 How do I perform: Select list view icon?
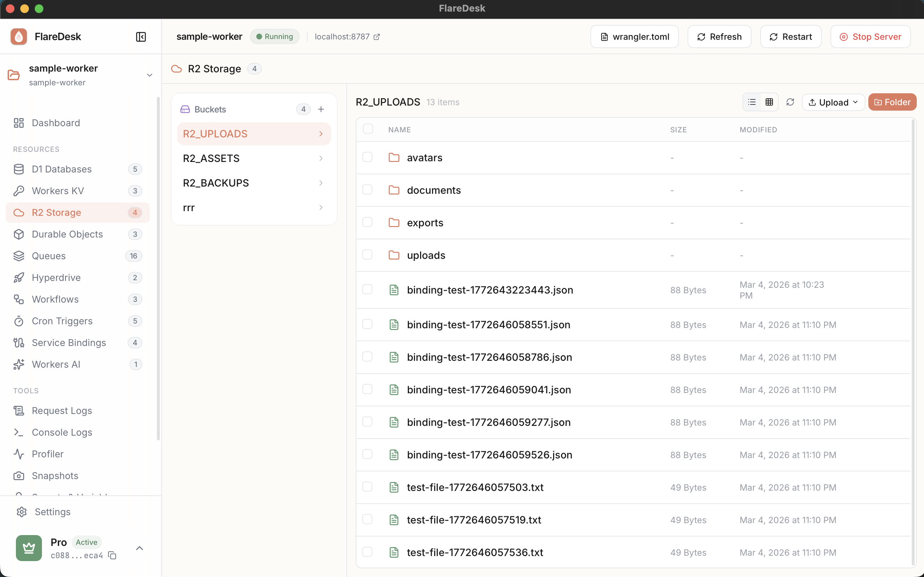pos(752,102)
